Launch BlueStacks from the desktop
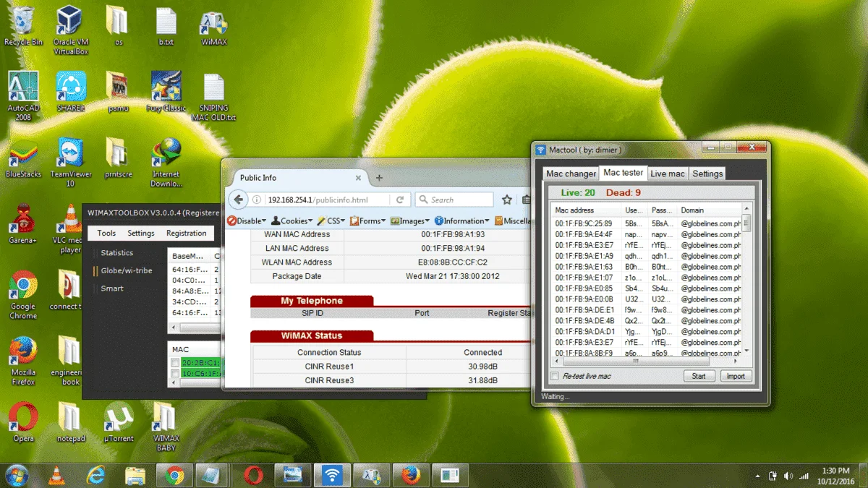868x488 pixels. pos(23,159)
